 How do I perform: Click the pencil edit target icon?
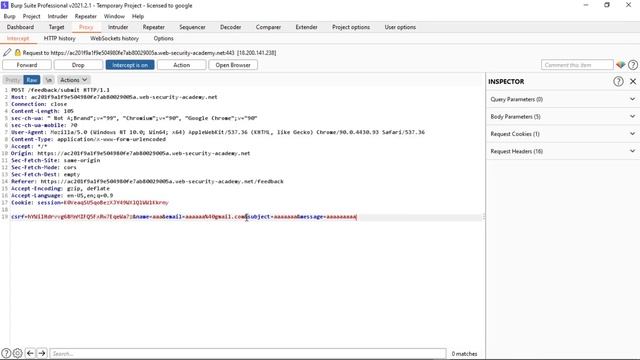pyautogui.click(x=7, y=52)
